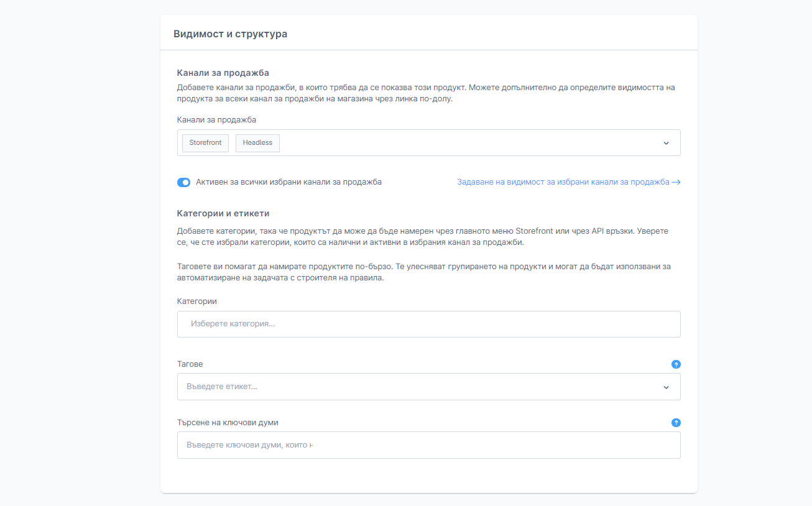Focus the Въведете ключови думи search keywords field

(428, 445)
